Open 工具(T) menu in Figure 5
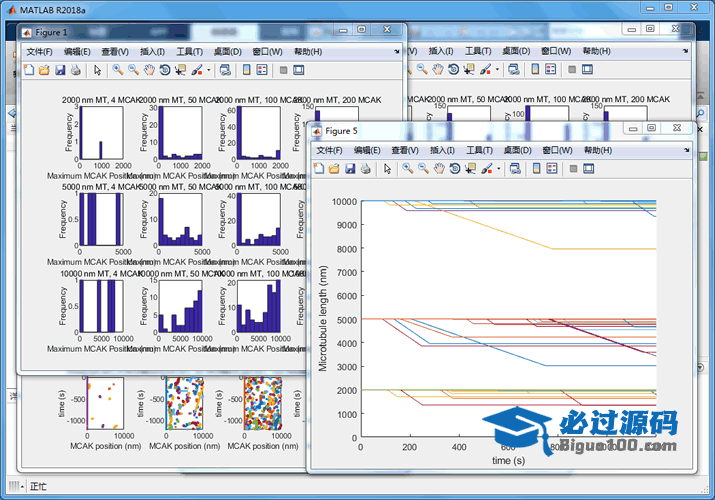This screenshot has width=715, height=500. point(480,149)
